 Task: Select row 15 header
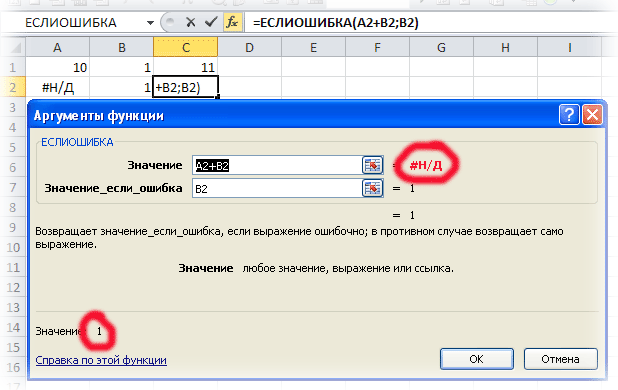pos(13,347)
